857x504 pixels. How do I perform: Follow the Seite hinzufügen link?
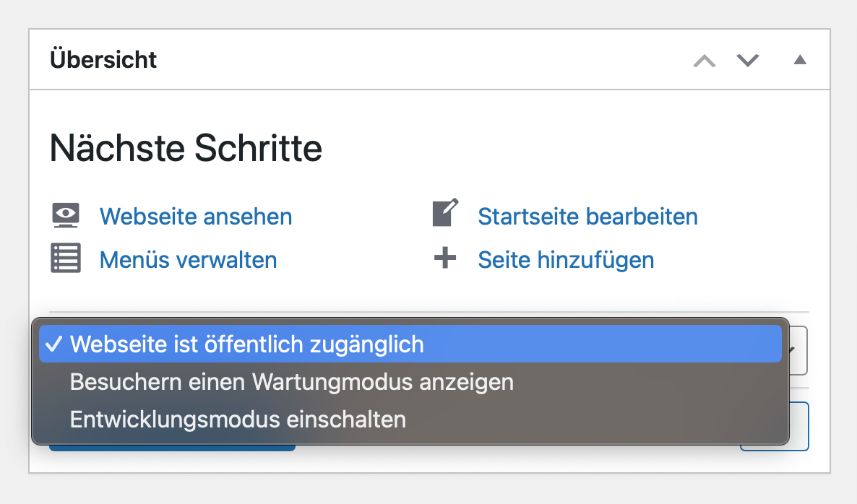(566, 258)
